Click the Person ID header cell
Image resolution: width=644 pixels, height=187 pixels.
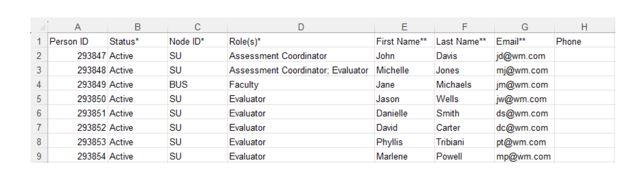[x=77, y=41]
